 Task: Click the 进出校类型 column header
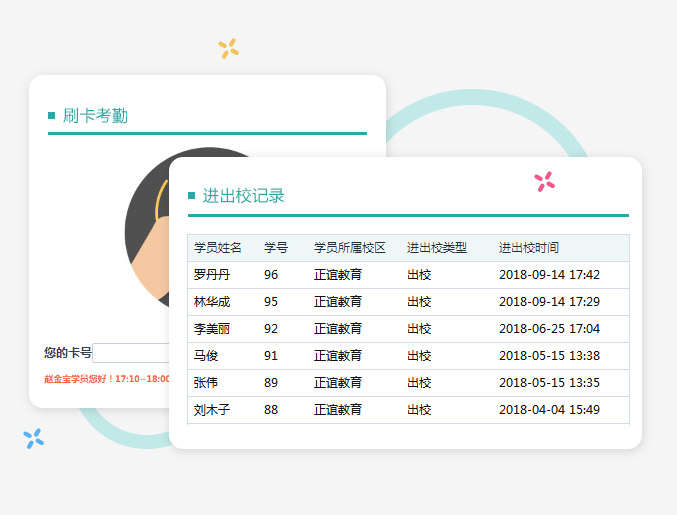[x=437, y=248]
